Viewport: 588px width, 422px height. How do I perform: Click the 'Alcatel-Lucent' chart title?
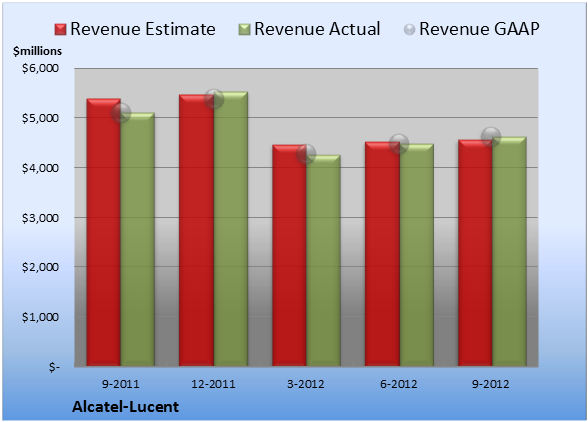click(x=126, y=407)
